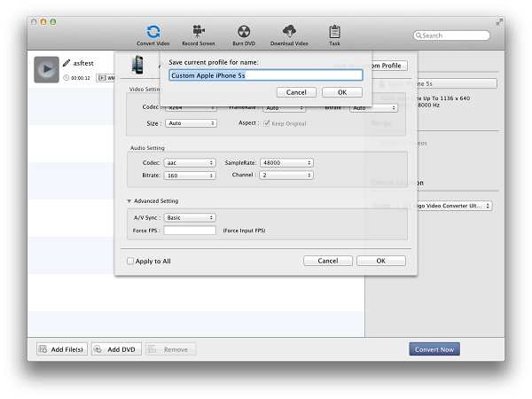Open the Apple iPhone 5s profile selector

(436, 83)
